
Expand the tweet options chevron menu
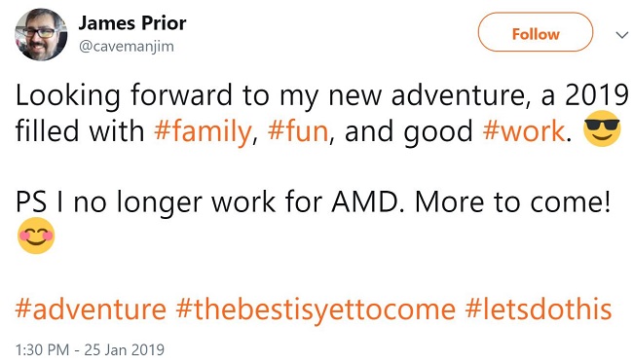pos(622,35)
